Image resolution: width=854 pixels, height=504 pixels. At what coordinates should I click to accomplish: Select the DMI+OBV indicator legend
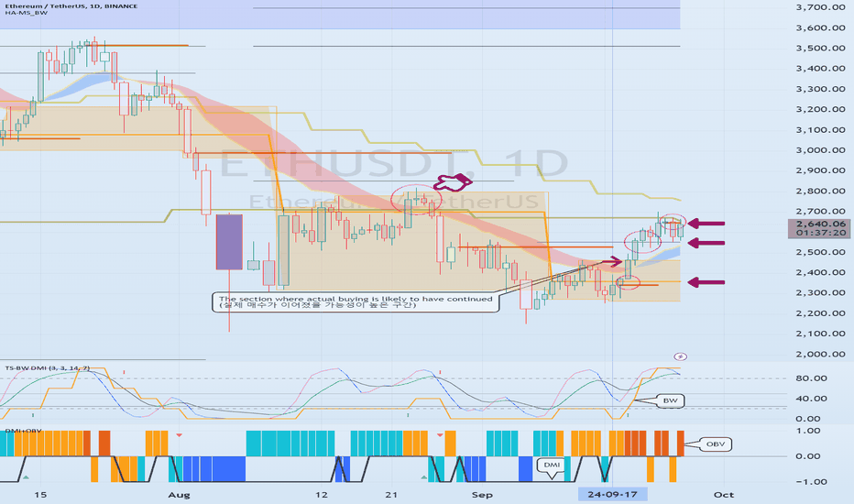[22, 431]
